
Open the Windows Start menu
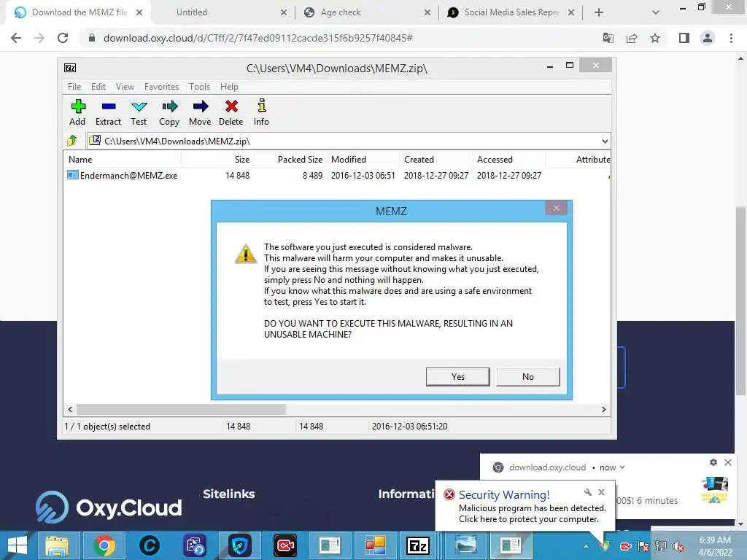pyautogui.click(x=18, y=545)
